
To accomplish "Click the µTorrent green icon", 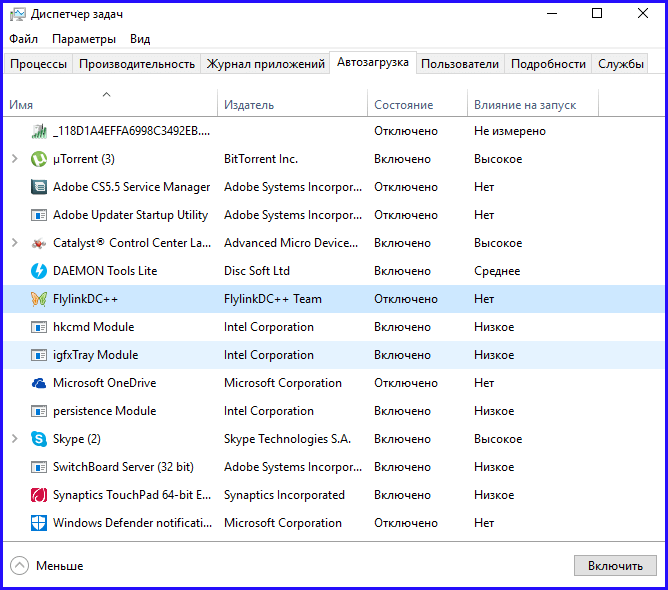I will [39, 159].
